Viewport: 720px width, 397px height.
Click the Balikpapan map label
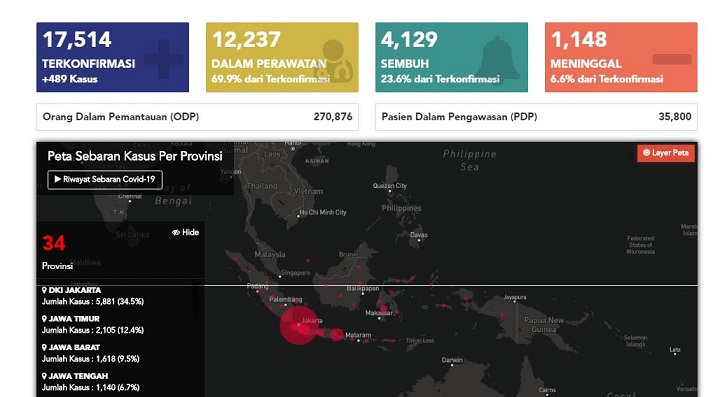tap(363, 289)
